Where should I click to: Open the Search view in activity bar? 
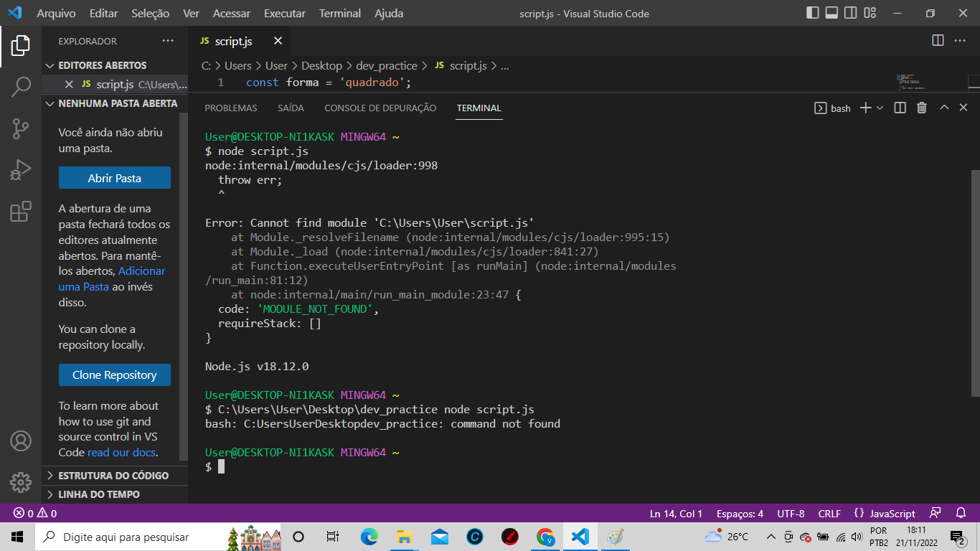(x=20, y=88)
